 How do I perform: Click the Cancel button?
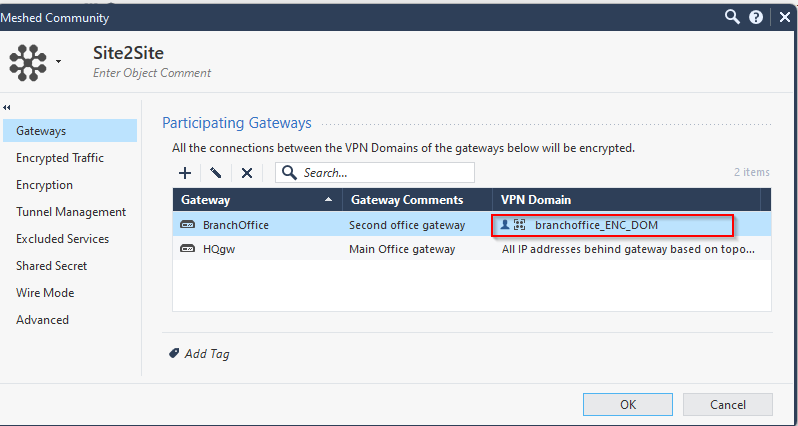[x=728, y=405]
